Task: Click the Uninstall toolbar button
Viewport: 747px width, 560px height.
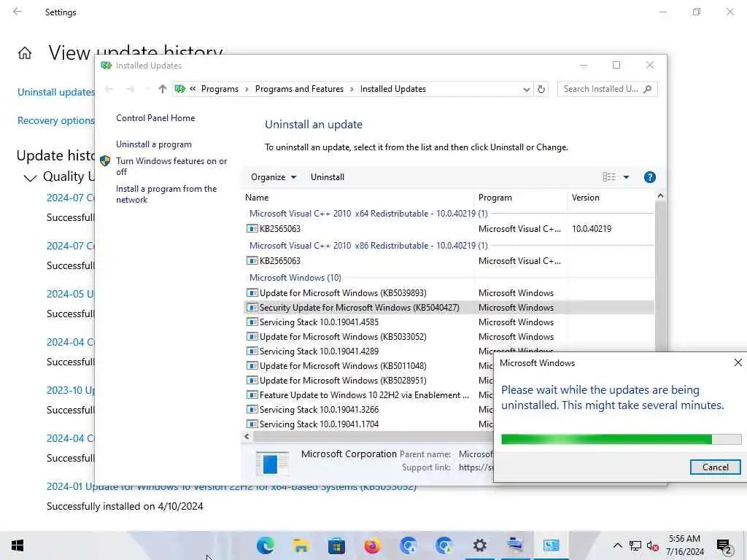Action: [328, 177]
